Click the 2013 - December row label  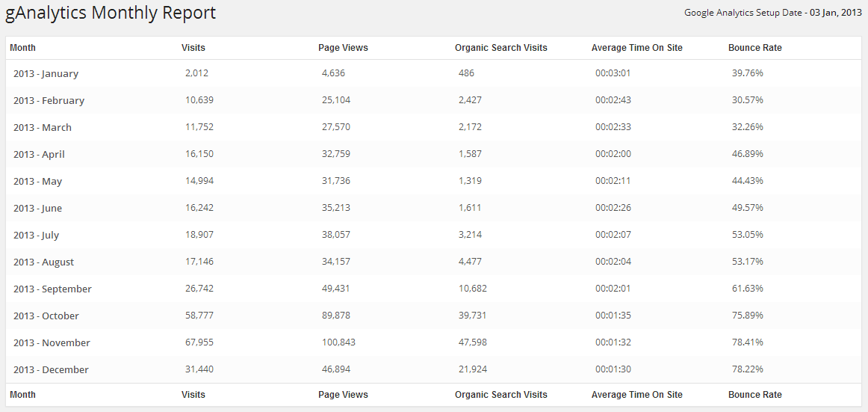[51, 370]
